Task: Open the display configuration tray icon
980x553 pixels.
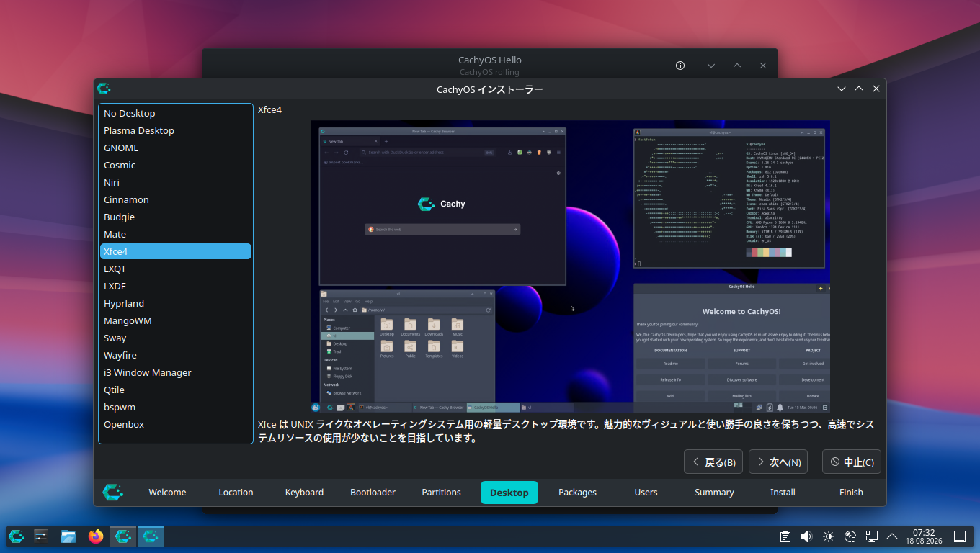Action: [871, 536]
